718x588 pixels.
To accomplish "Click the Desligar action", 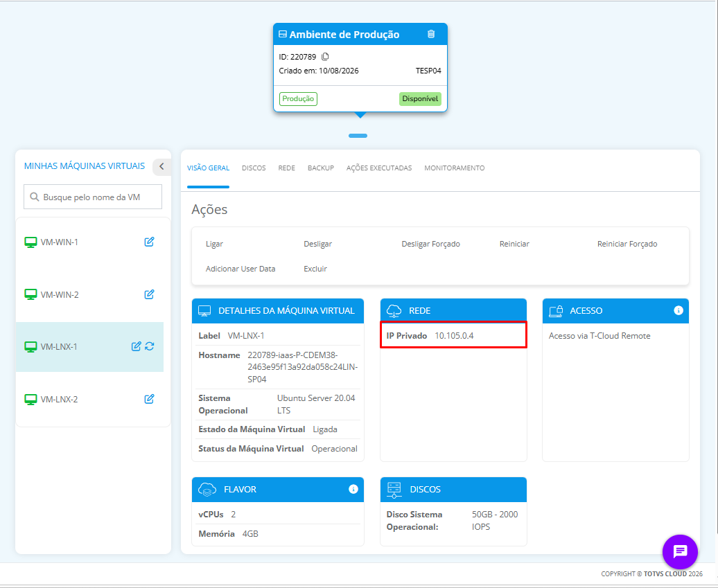I will point(318,244).
